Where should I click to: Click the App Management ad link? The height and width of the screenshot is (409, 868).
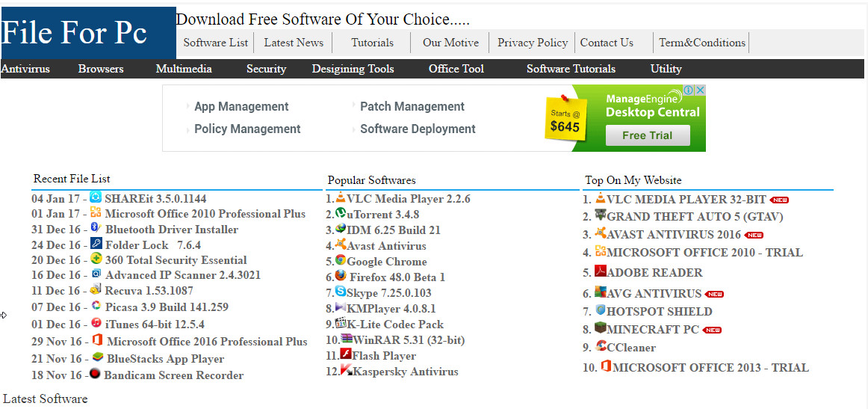pos(241,106)
